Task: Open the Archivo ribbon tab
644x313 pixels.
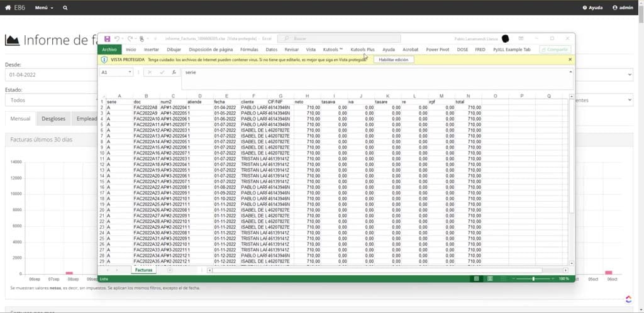Action: click(x=109, y=49)
